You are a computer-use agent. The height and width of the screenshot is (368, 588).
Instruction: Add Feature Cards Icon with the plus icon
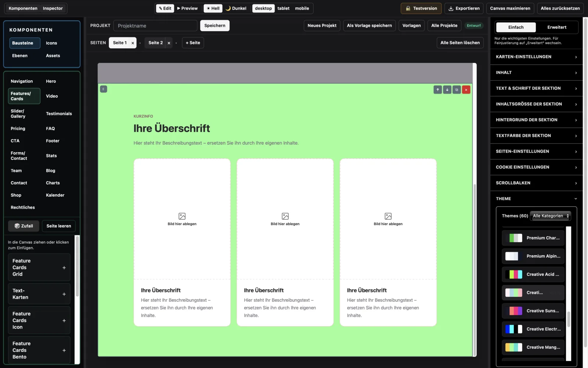(64, 321)
